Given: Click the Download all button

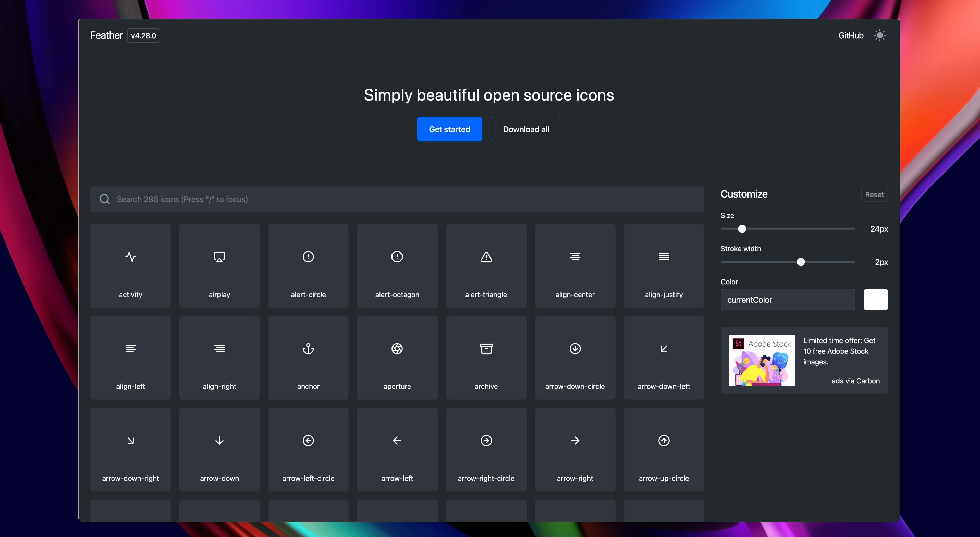Looking at the screenshot, I should coord(526,129).
